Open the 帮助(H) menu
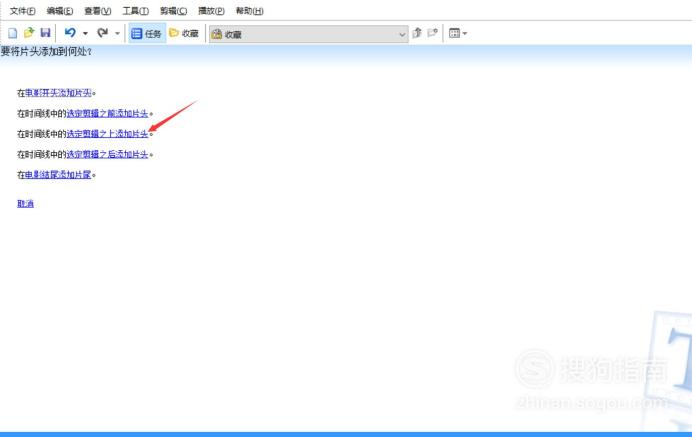Screen dimensions: 692x437 (249, 11)
